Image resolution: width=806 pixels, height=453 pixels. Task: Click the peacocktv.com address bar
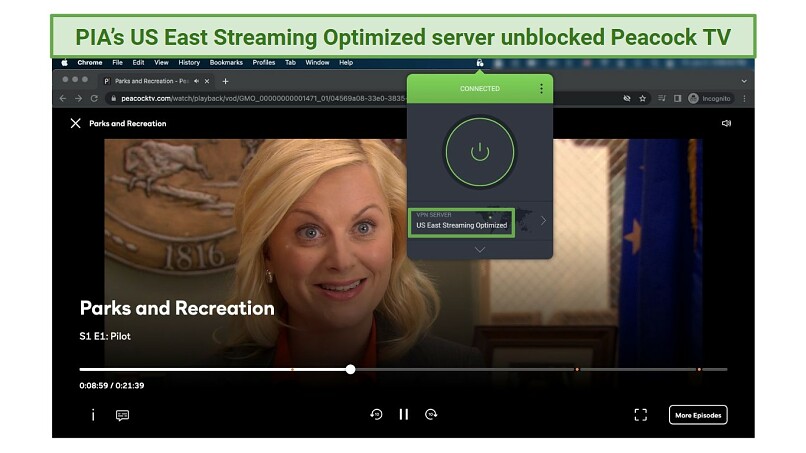coord(262,98)
